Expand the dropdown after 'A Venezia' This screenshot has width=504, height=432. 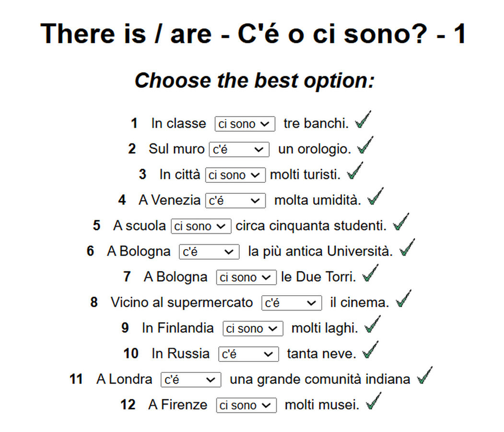[235, 201]
